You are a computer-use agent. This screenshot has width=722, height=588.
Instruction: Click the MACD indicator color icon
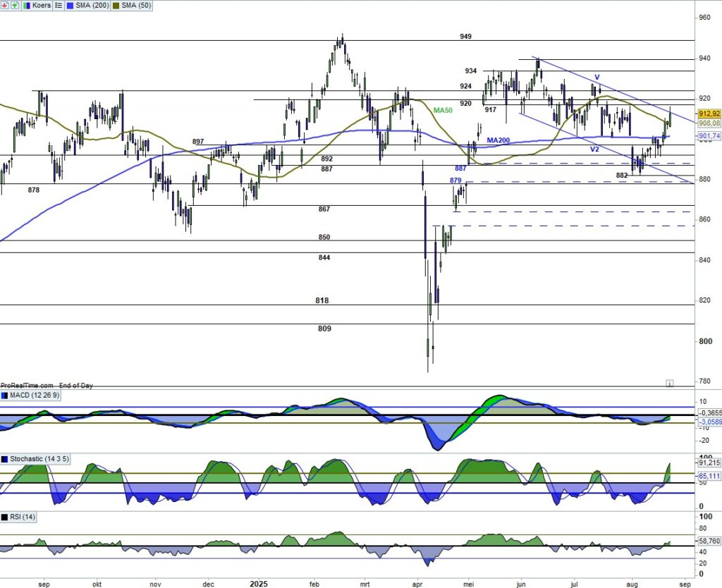(5, 395)
